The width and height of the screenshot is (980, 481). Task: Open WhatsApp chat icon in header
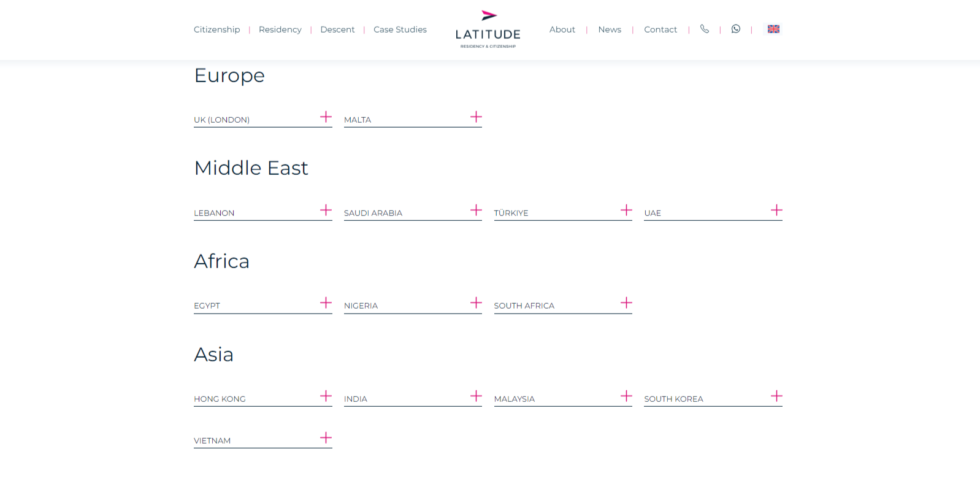click(x=736, y=29)
